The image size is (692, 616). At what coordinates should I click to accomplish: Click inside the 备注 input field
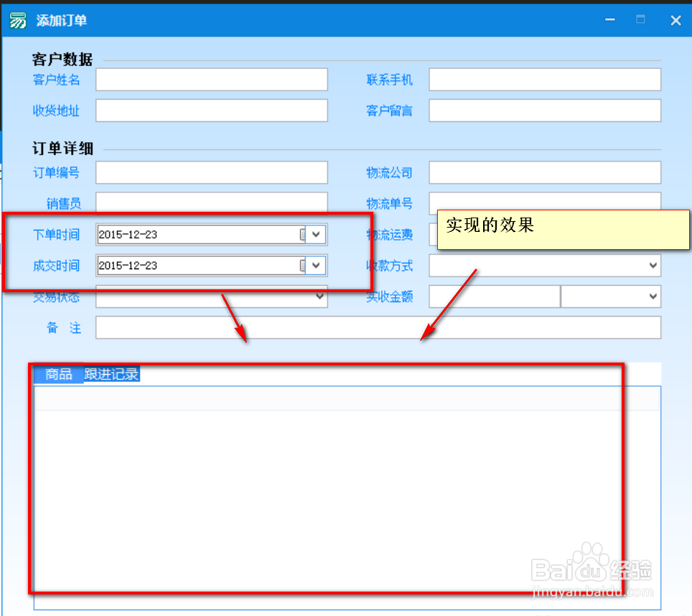[379, 327]
